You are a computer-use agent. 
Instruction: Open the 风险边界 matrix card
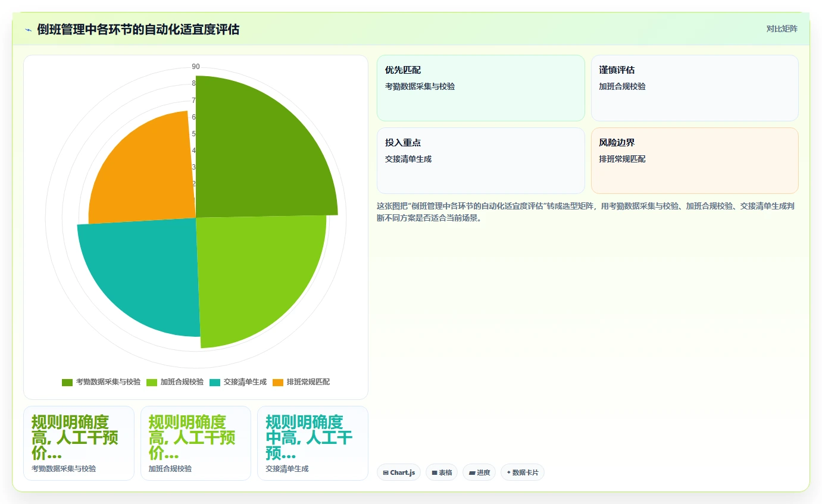(x=695, y=161)
